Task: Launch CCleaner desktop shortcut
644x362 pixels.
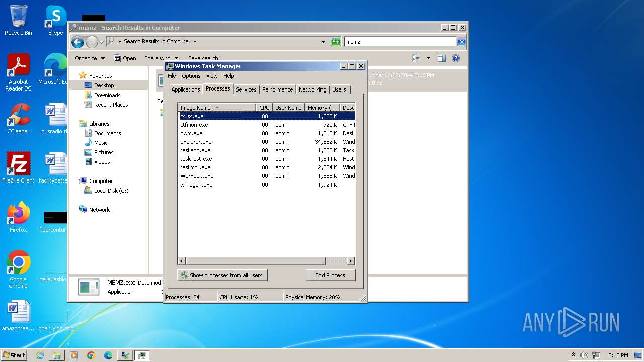Action: point(18,119)
